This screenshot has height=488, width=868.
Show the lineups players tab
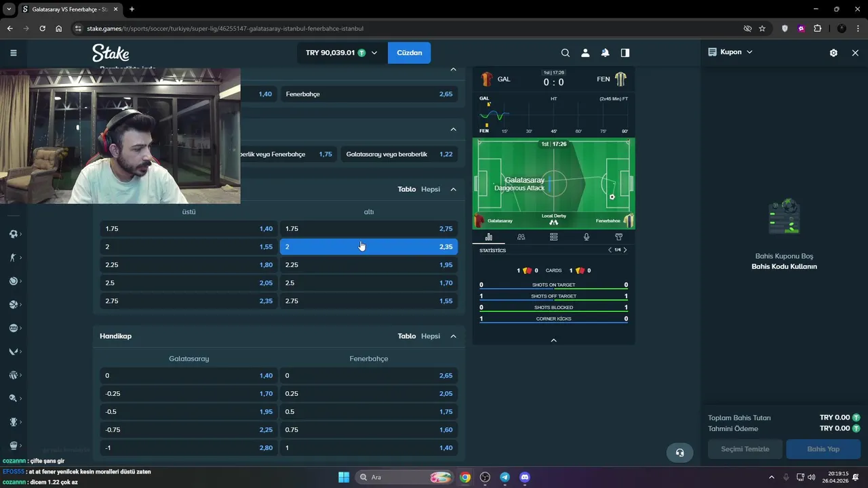pos(521,237)
